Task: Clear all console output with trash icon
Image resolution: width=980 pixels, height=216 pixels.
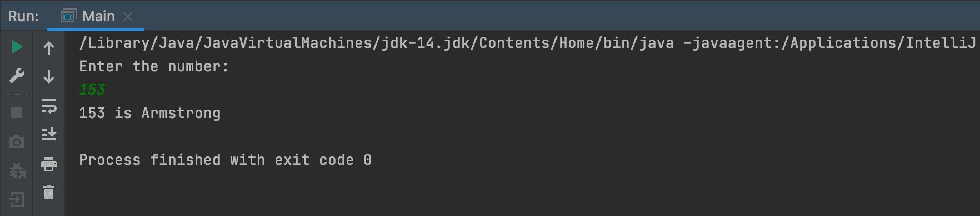Action: tap(49, 192)
